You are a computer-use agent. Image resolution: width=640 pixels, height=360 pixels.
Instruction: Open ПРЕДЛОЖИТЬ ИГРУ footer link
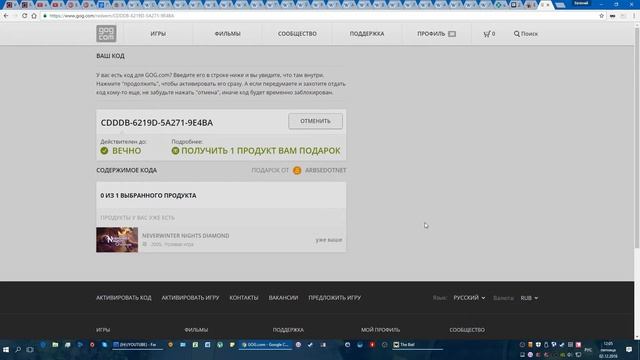335,298
